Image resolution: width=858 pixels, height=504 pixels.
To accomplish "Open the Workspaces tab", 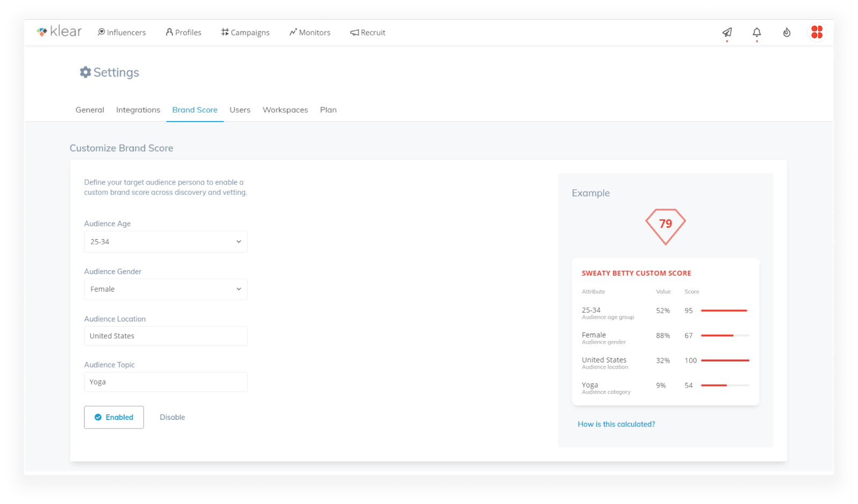I will [x=285, y=109].
